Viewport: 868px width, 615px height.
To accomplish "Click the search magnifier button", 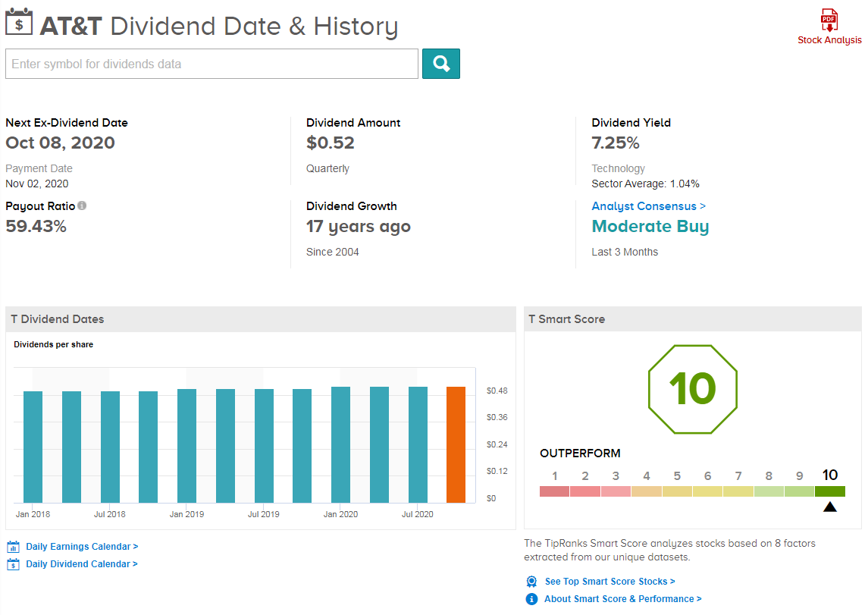I will pyautogui.click(x=440, y=64).
